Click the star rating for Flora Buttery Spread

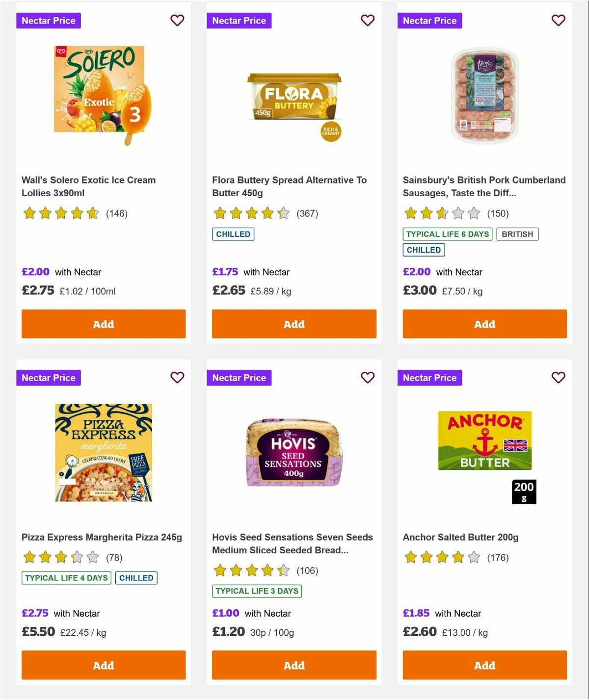coord(251,213)
